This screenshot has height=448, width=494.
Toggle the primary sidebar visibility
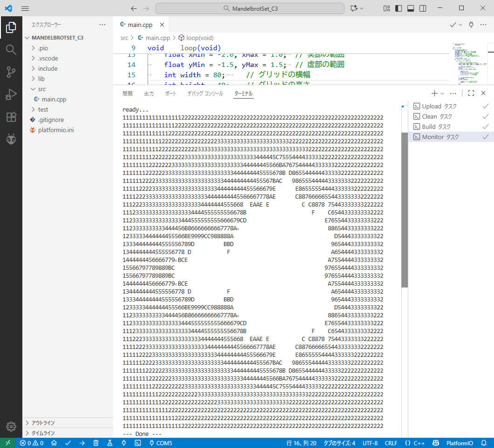399,8
